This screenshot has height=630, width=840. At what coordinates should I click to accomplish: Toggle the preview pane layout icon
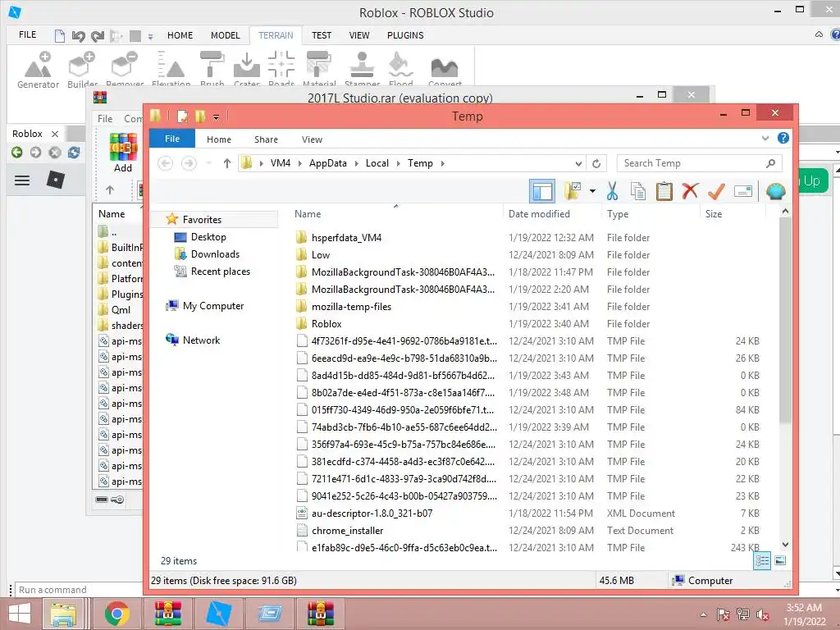(542, 191)
